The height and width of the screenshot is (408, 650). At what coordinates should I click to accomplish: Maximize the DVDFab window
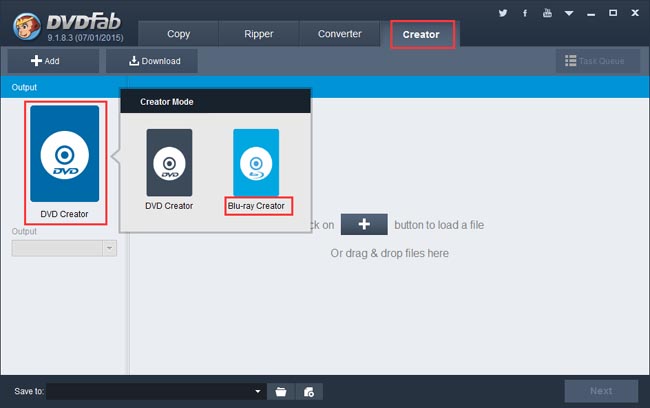click(x=613, y=13)
